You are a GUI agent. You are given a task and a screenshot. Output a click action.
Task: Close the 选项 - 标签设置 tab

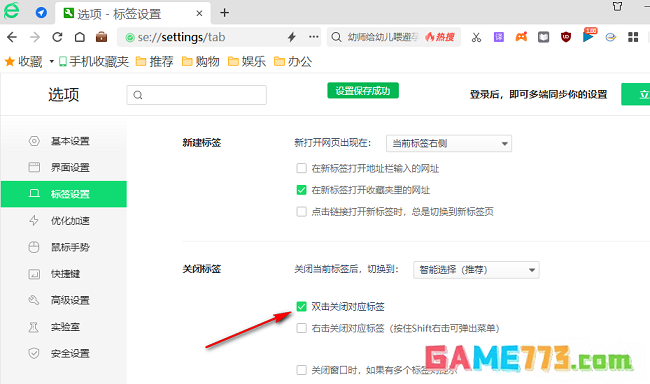(199, 13)
